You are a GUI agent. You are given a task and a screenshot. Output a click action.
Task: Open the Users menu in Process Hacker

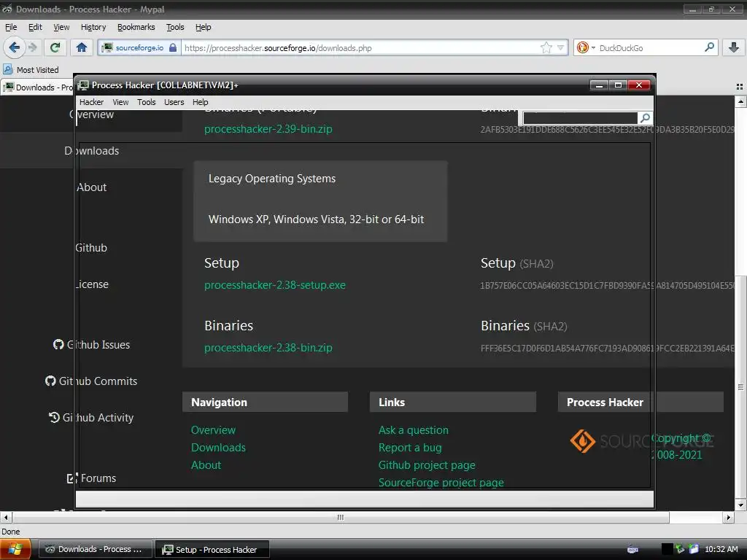pos(174,102)
